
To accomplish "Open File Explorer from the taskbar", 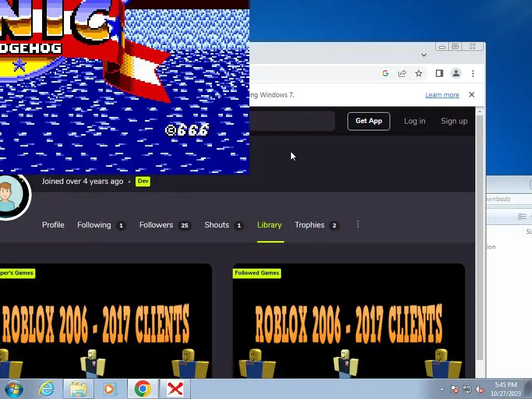I will [78, 389].
